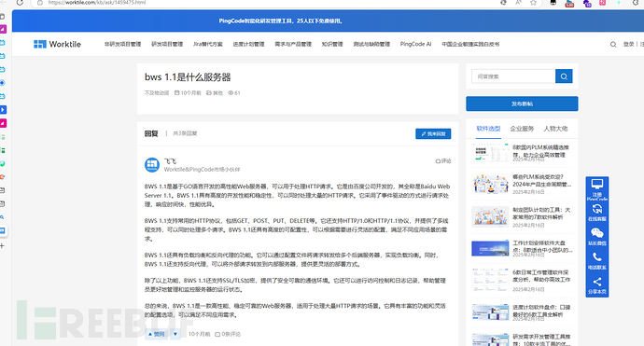Image resolution: width=644 pixels, height=346 pixels.
Task: Switch to the 企业服务 tab
Action: (522, 129)
